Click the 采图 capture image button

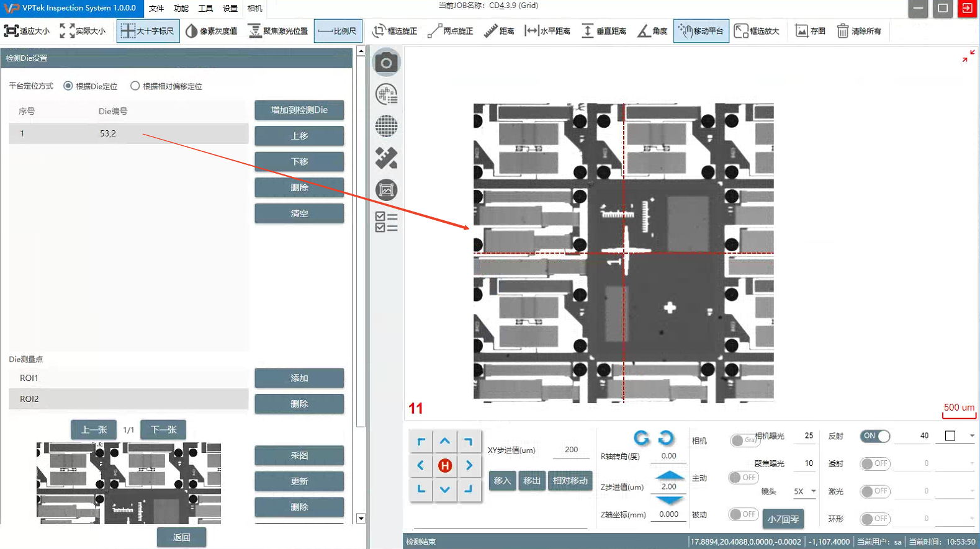[x=299, y=455]
